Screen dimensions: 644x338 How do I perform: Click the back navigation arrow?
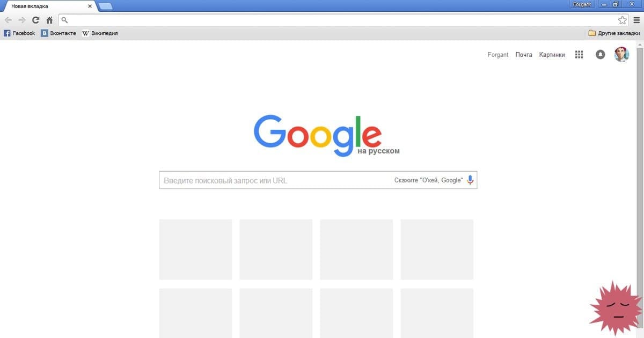point(8,20)
